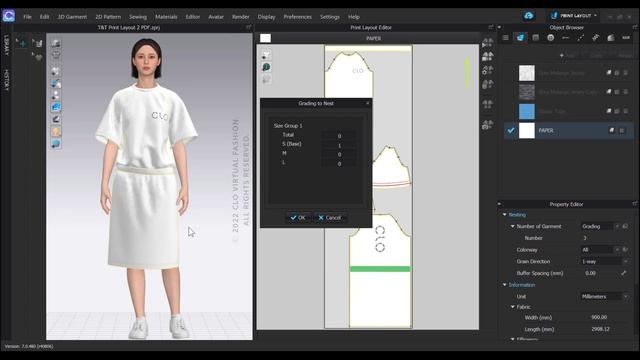
Task: Select the Scene list tab in Object Browser
Action: pos(505,38)
